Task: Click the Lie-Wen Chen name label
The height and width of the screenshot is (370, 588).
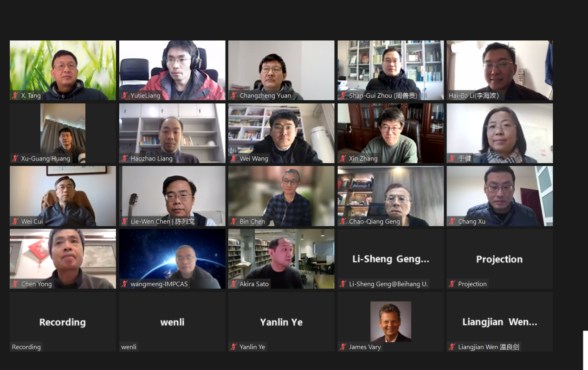Action: 163,221
